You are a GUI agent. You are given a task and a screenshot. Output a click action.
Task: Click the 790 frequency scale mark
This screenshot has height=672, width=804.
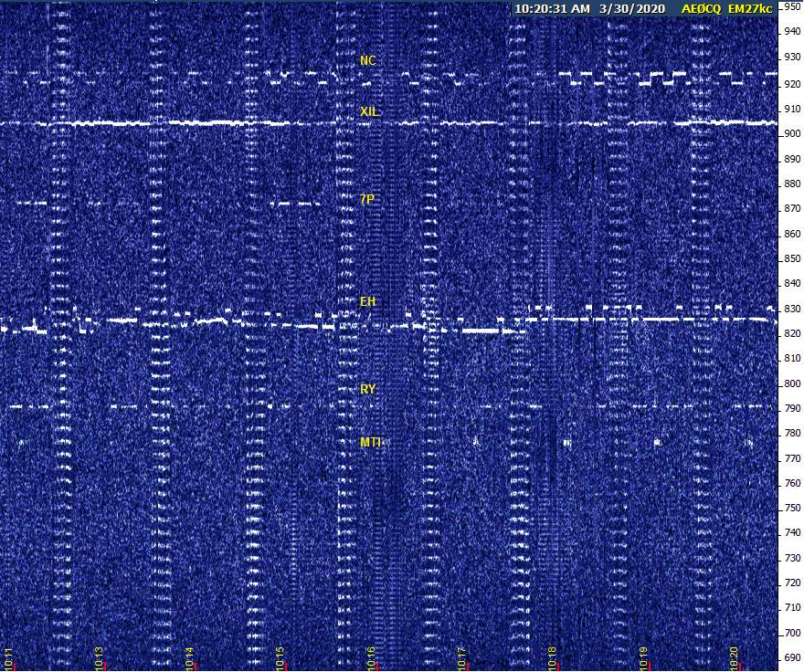pos(791,408)
